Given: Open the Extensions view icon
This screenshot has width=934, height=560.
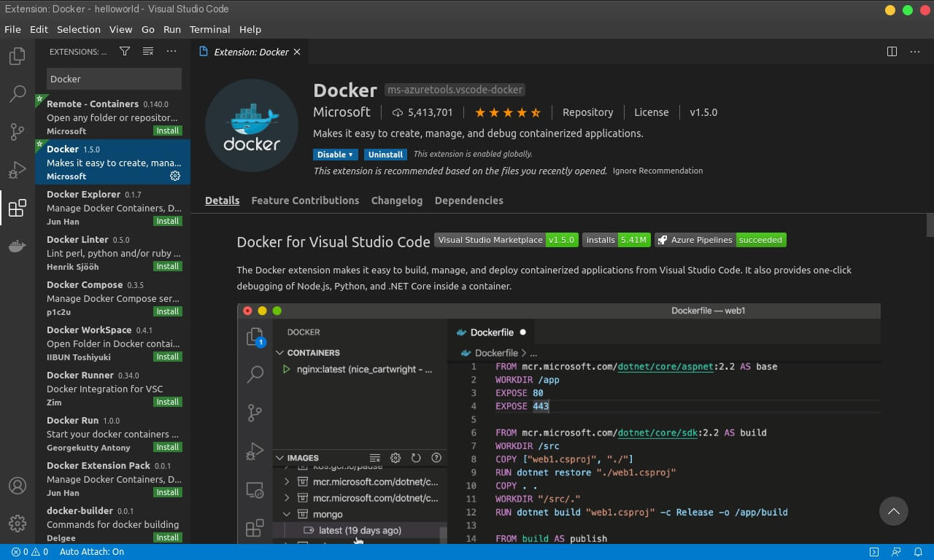Looking at the screenshot, I should tap(18, 209).
